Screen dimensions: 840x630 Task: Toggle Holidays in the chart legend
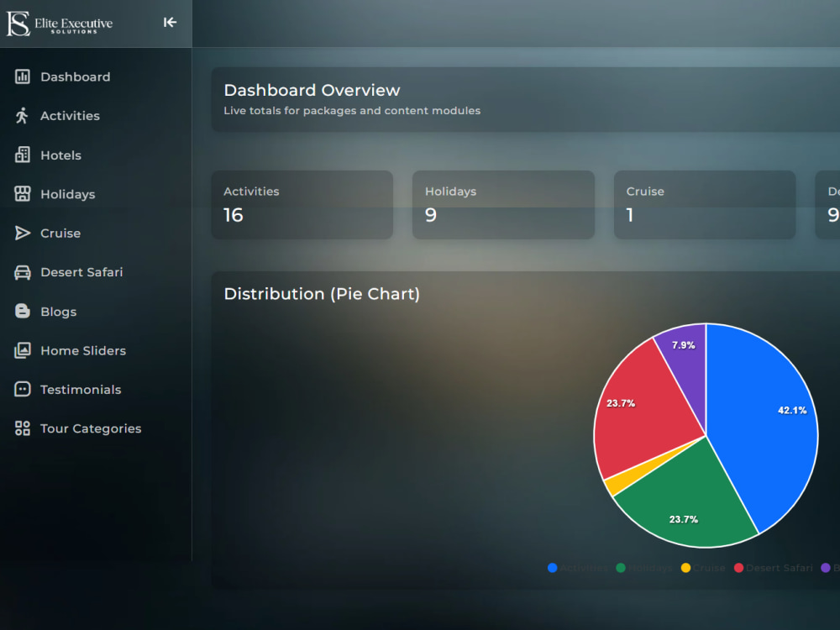coord(644,568)
